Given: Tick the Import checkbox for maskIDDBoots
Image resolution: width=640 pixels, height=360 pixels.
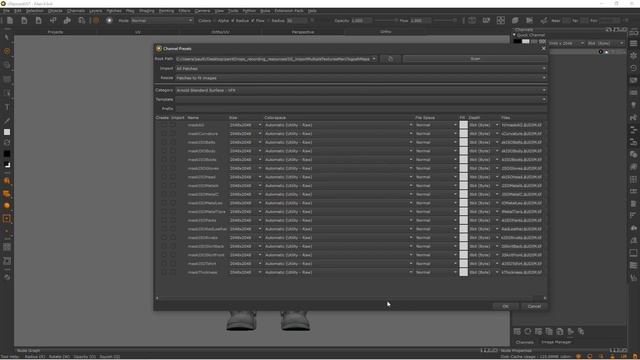Looking at the screenshot, I should [x=173, y=160].
